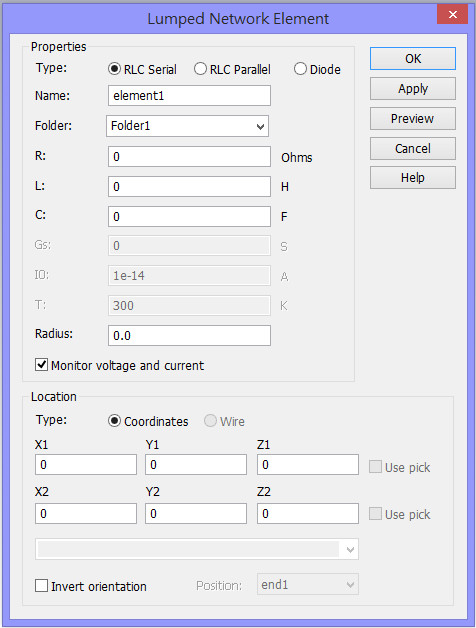Select Coordinates location type
476x628 pixels.
tap(148, 421)
